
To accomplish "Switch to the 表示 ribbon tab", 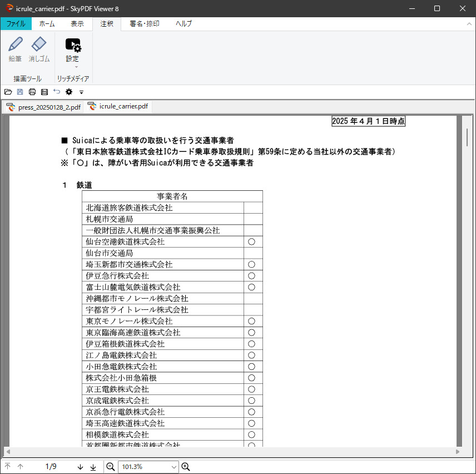I will 77,24.
